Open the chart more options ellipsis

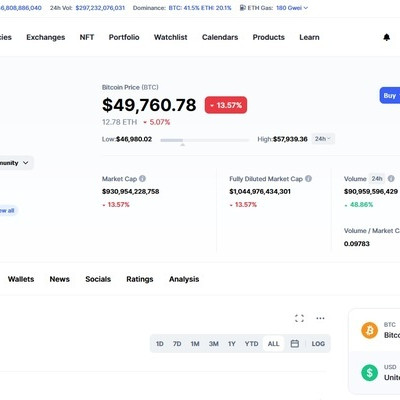(x=320, y=318)
